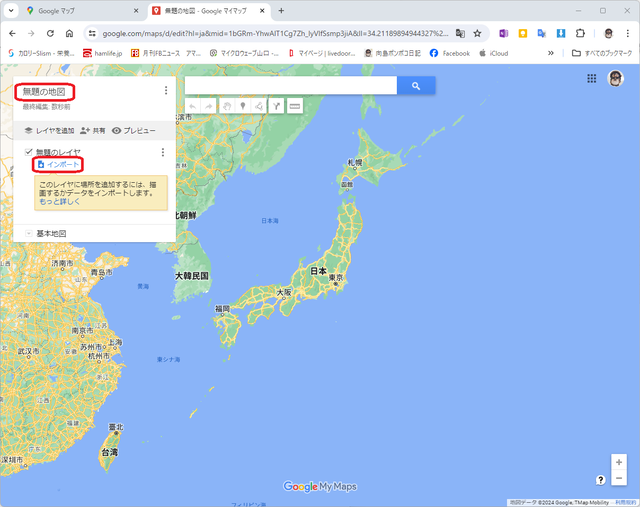Click the プレビュー preview button
This screenshot has height=507, width=640.
coord(134,131)
